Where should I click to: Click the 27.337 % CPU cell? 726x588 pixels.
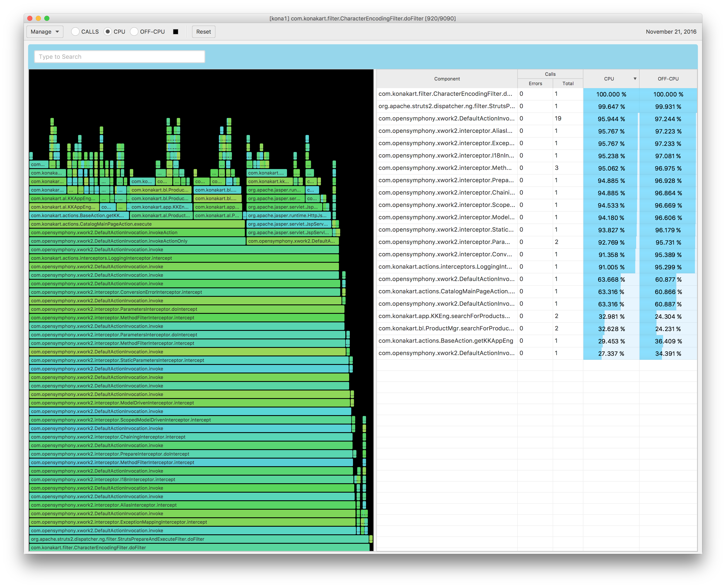(x=611, y=354)
